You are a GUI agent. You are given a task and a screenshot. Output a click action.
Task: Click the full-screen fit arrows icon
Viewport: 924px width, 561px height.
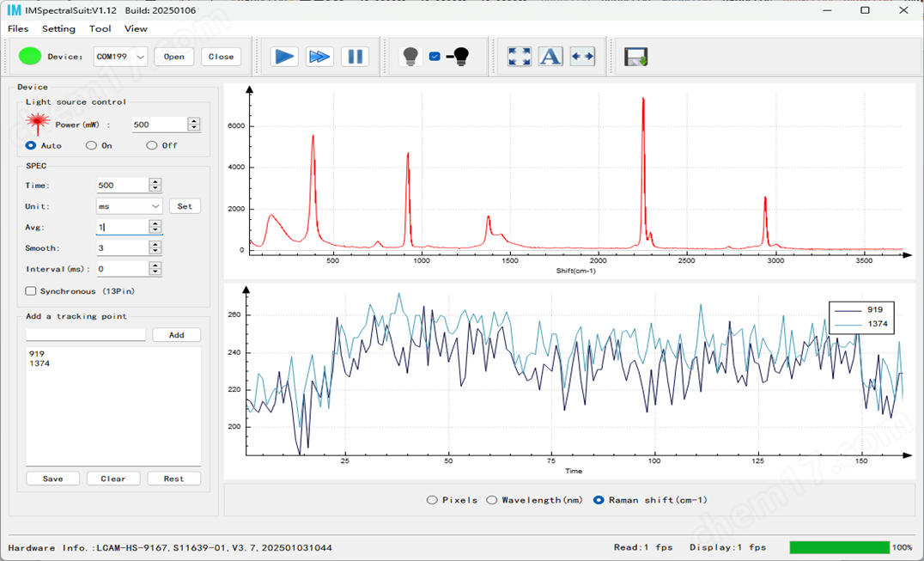[519, 57]
